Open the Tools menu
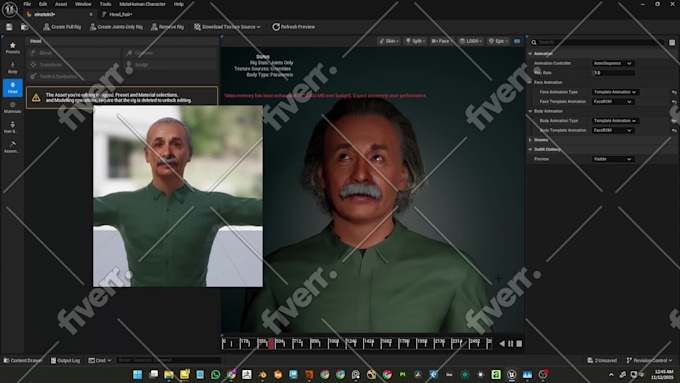The width and height of the screenshot is (680, 383). (x=105, y=4)
